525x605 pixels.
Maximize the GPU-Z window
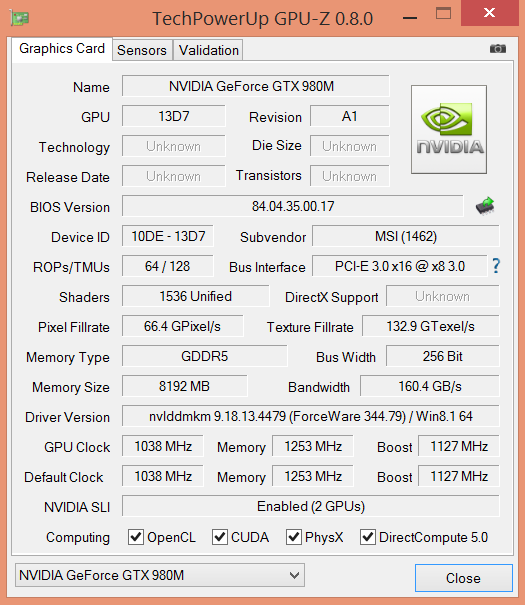coord(443,13)
